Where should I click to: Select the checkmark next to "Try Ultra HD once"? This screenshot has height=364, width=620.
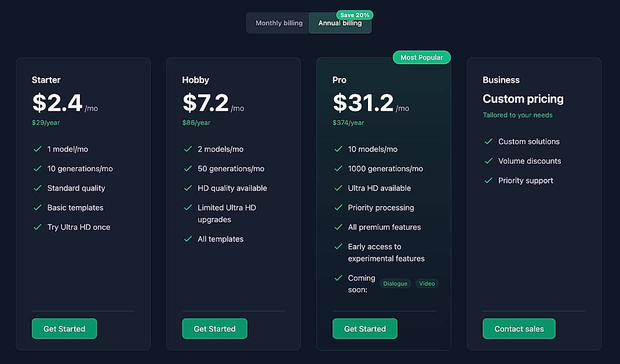tap(37, 227)
